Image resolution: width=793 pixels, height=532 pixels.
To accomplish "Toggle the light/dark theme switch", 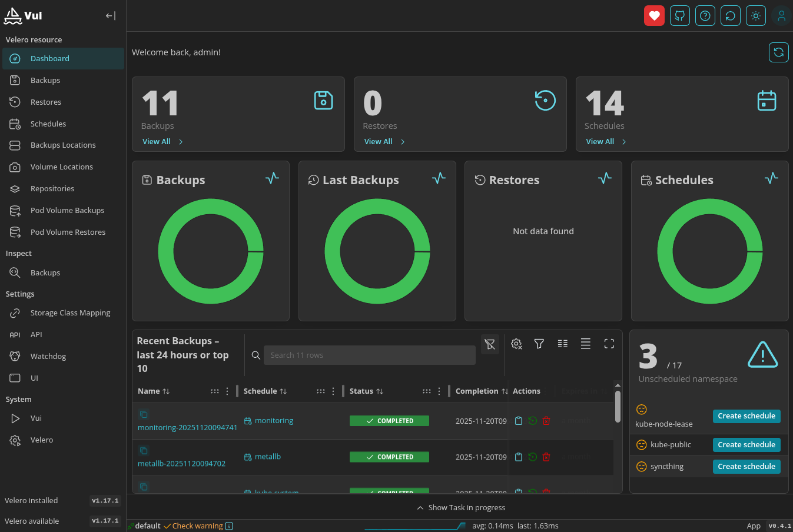I will [x=756, y=16].
